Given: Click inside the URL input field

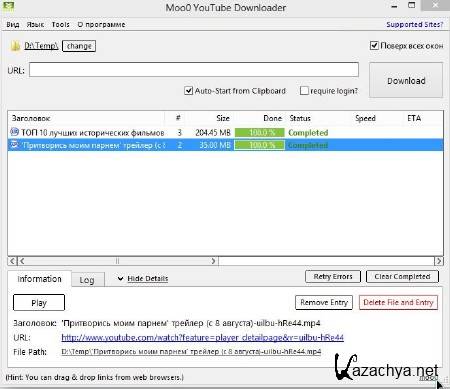Looking at the screenshot, I should pos(194,70).
